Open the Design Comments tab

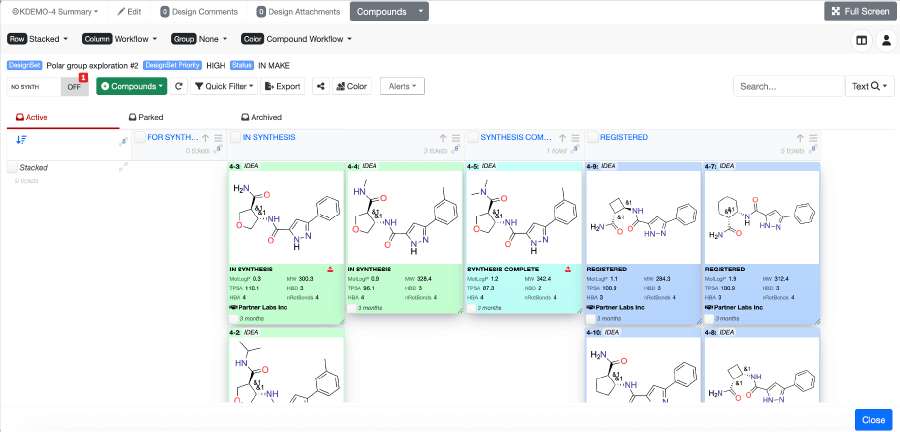coord(199,11)
